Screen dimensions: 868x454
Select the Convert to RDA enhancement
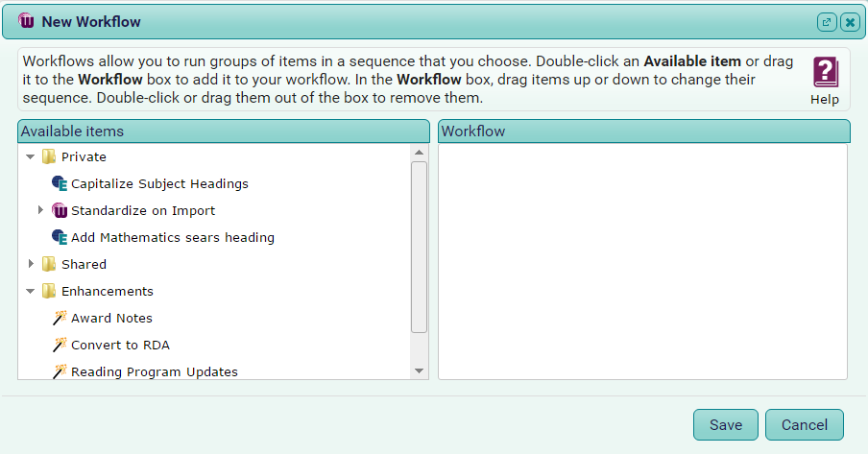click(120, 345)
